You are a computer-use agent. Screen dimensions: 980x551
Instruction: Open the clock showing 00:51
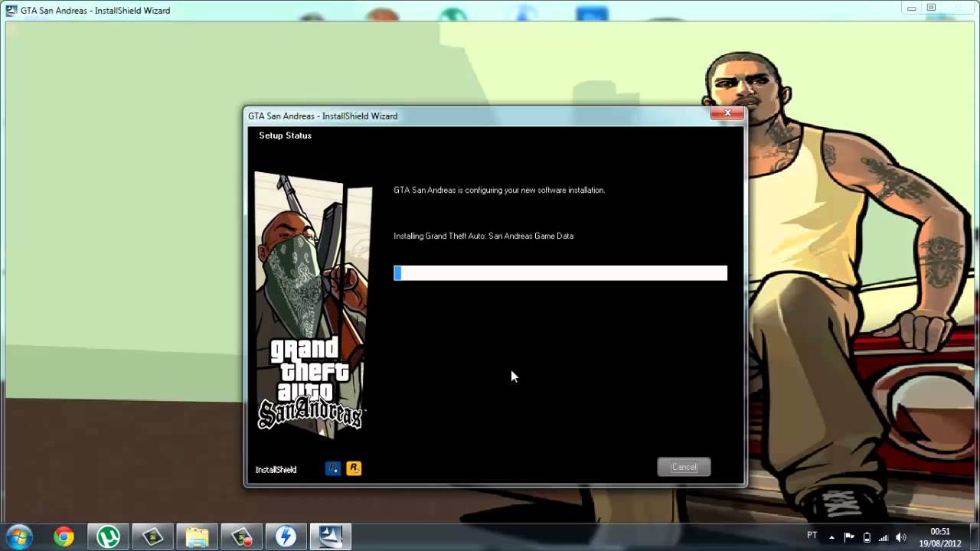[x=940, y=536]
